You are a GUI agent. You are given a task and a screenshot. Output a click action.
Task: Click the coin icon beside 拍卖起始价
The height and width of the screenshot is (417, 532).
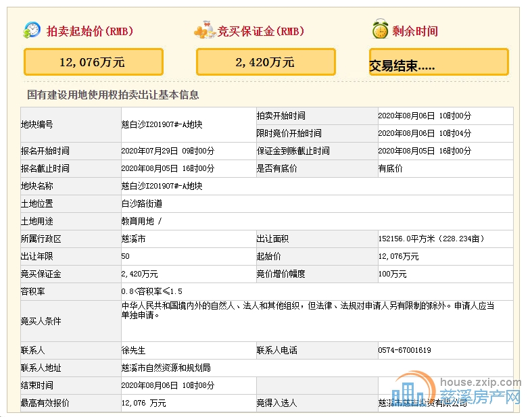point(32,30)
